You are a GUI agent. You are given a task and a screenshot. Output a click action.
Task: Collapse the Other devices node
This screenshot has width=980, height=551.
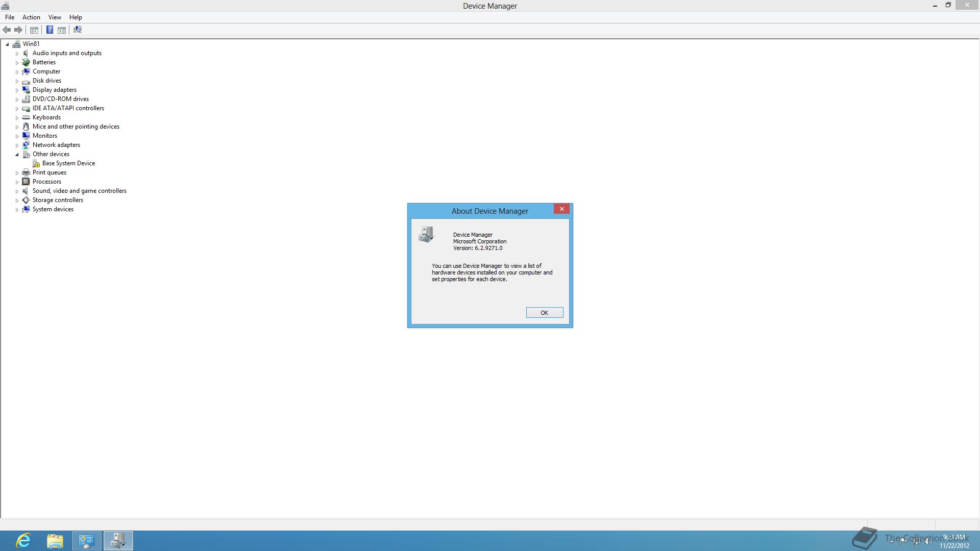click(17, 155)
